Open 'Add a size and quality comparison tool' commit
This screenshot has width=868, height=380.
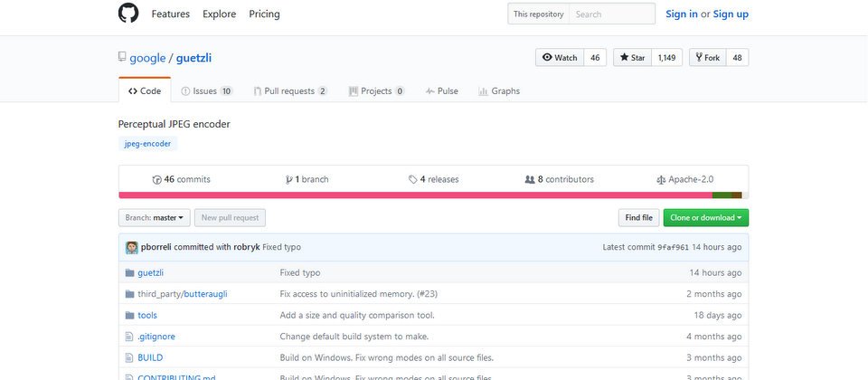click(x=357, y=315)
